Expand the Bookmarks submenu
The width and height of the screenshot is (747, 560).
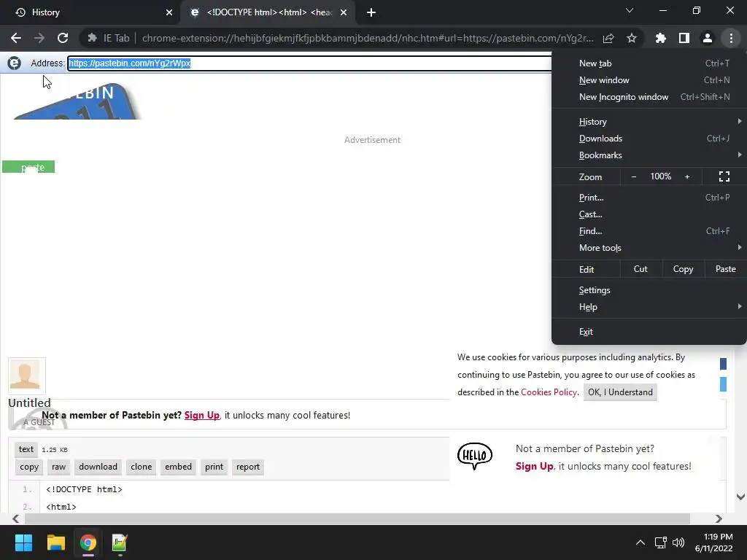click(x=649, y=155)
